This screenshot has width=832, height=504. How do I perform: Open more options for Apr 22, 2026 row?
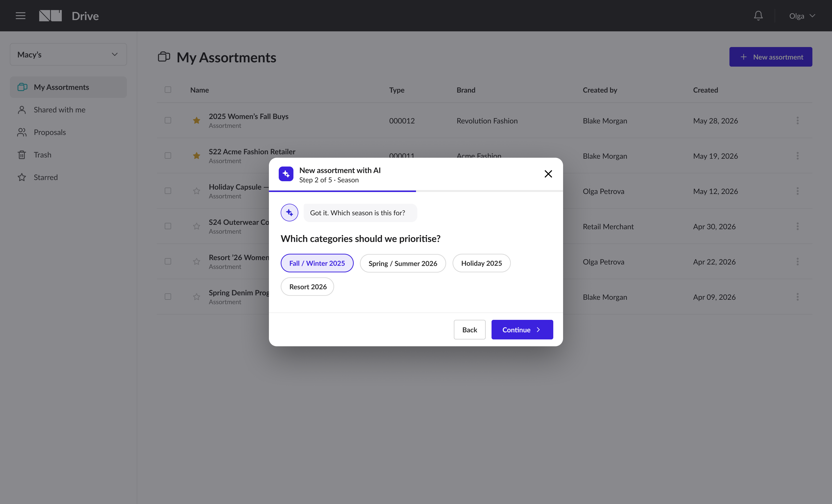pos(798,262)
